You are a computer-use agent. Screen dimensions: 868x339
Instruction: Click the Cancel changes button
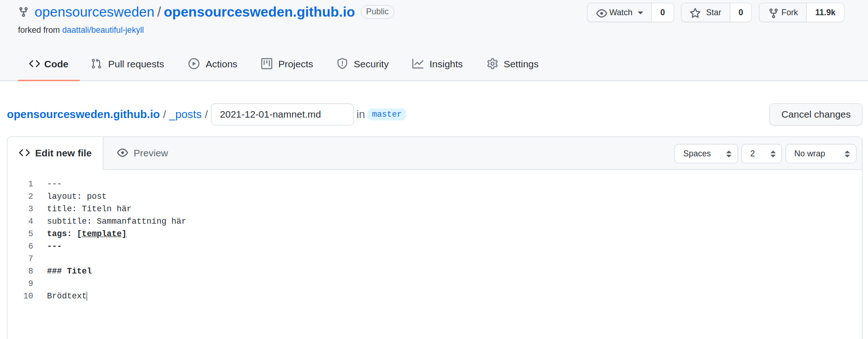[815, 114]
